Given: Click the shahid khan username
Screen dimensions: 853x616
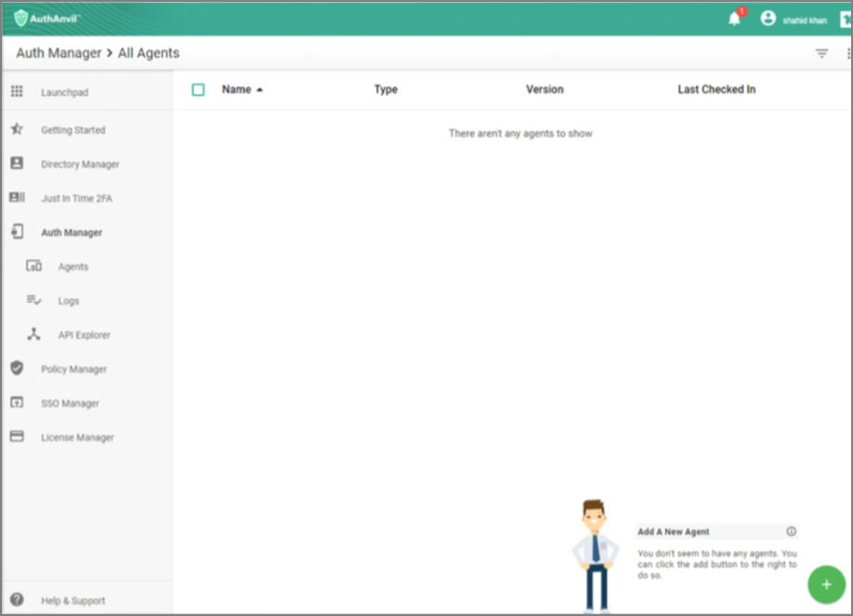Looking at the screenshot, I should (x=805, y=20).
